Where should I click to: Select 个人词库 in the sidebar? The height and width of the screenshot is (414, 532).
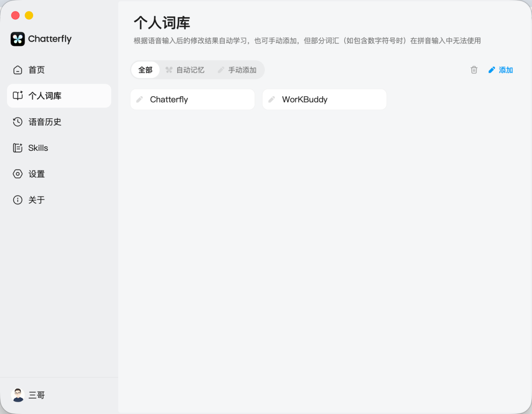click(59, 96)
